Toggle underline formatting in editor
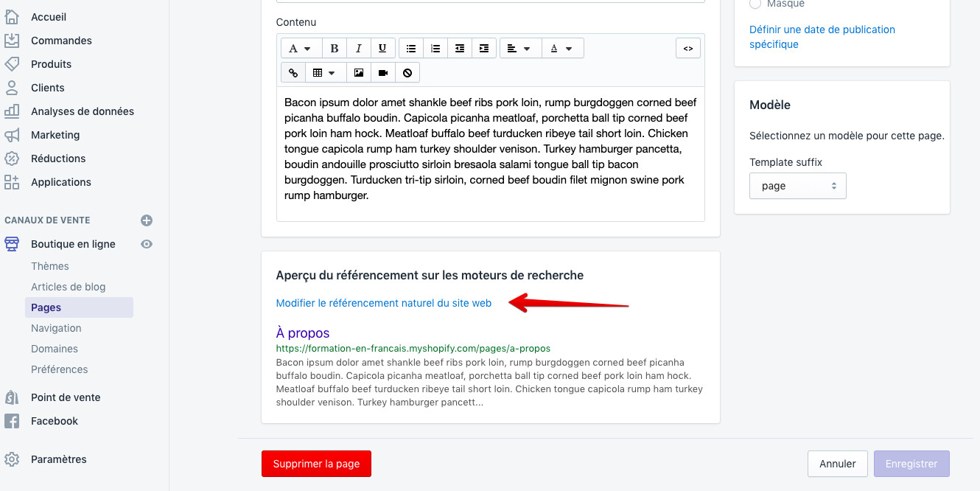This screenshot has height=491, width=980. coord(382,49)
